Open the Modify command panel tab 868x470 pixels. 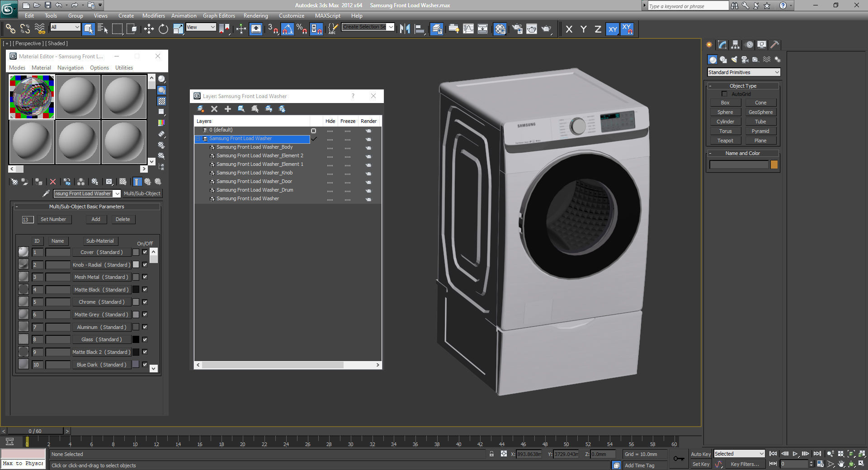coord(722,45)
